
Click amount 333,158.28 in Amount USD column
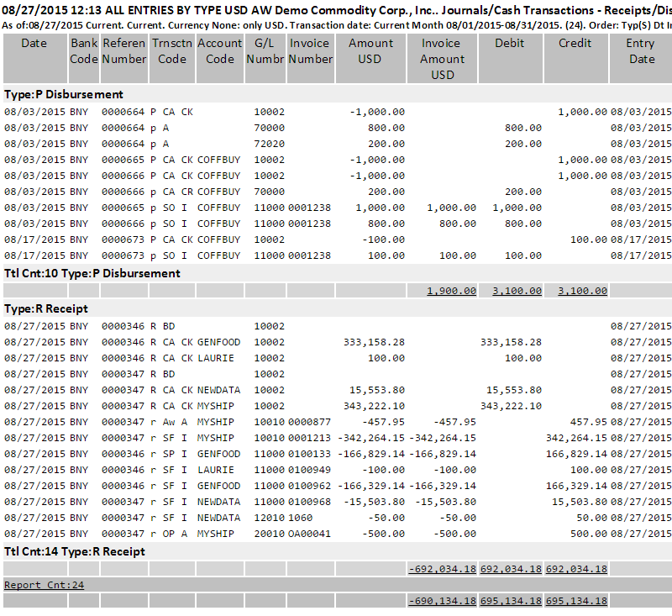point(374,343)
